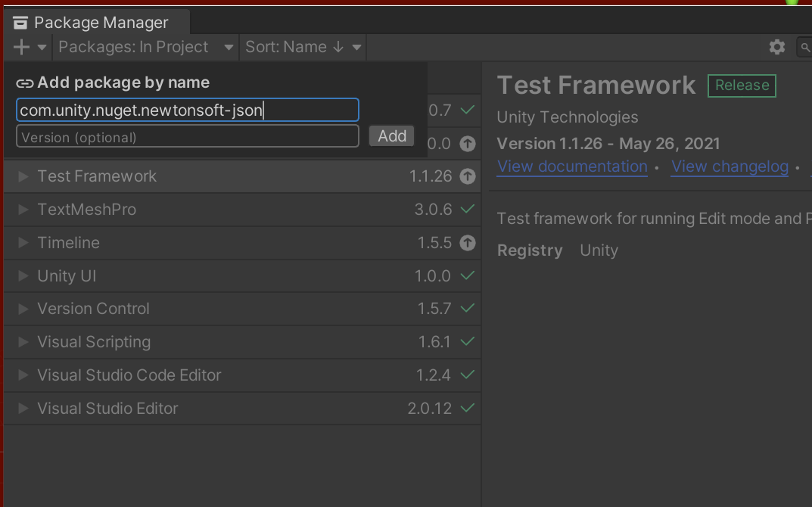The width and height of the screenshot is (812, 507).
Task: Click the Add button
Action: [391, 136]
